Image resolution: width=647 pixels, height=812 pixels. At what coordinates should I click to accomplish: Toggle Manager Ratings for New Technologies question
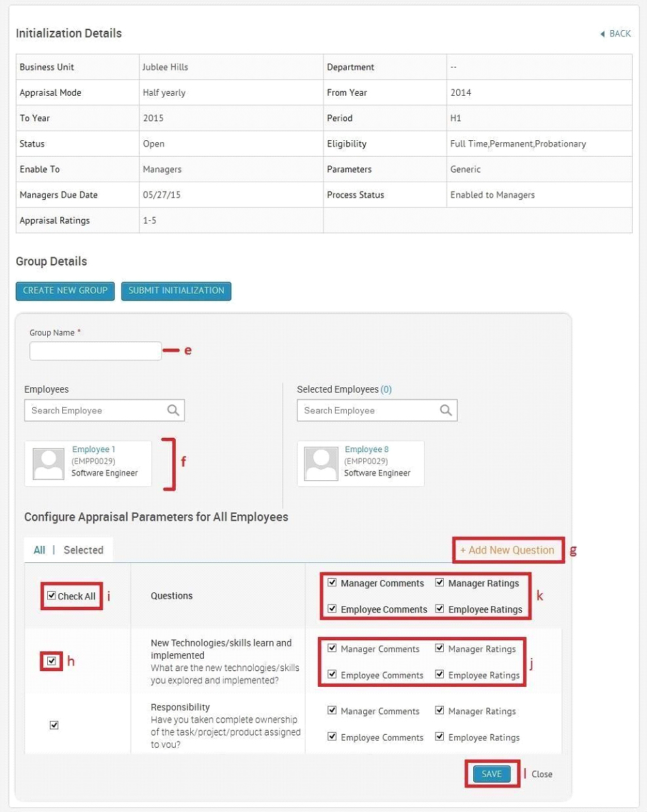(x=440, y=649)
